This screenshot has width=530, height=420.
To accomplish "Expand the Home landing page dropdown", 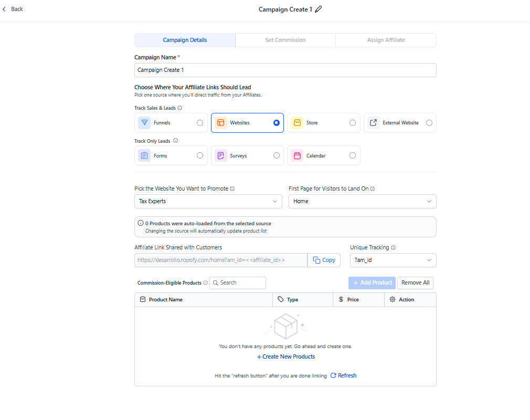I will click(x=362, y=202).
